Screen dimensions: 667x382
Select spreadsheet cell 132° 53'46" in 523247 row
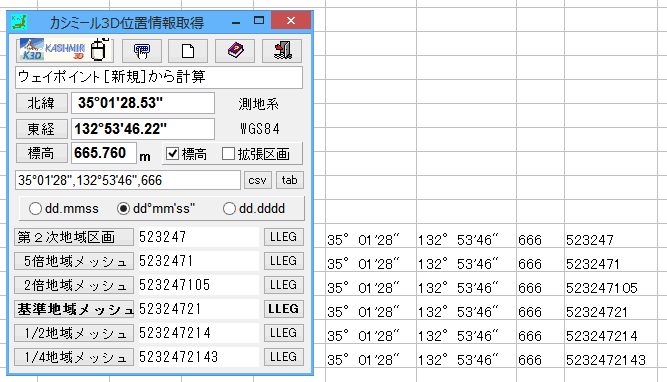(467, 236)
